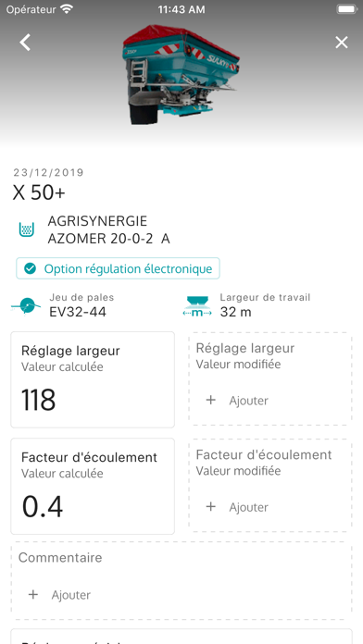Tap plus icon under Facteur d'écoulement modifiée

coord(210,507)
